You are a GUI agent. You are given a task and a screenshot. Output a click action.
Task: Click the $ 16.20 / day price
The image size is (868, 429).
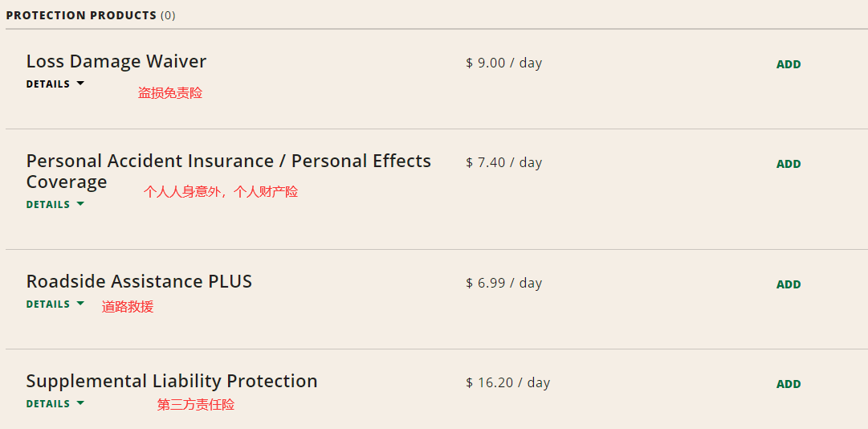pyautogui.click(x=507, y=383)
